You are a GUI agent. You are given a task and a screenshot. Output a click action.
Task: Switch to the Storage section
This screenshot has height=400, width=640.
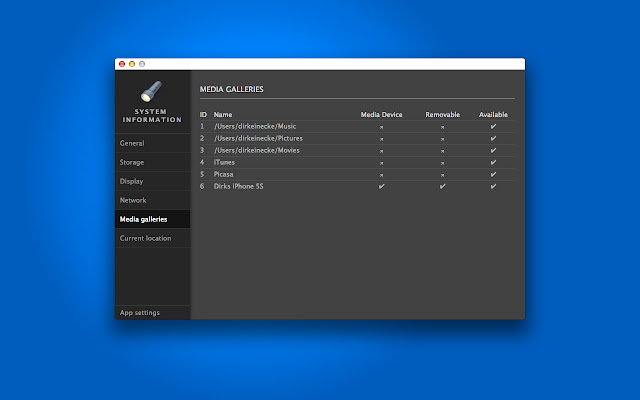[153, 162]
